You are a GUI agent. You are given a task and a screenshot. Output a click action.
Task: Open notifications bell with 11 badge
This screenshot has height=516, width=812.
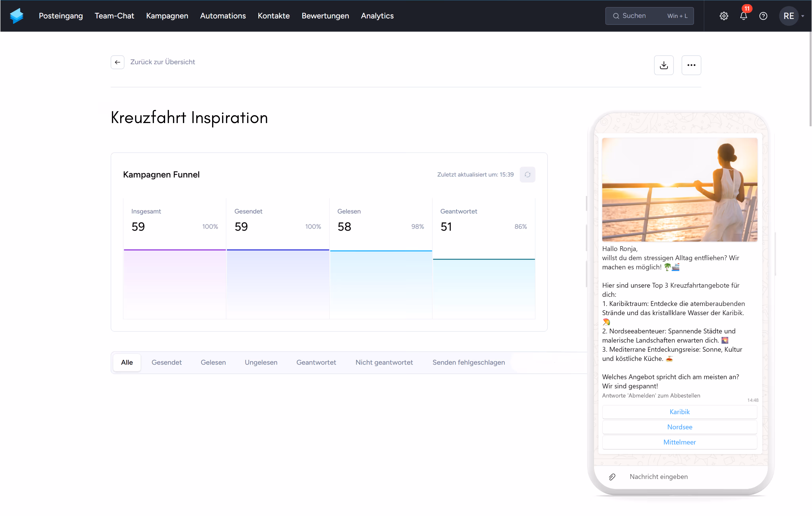(743, 16)
